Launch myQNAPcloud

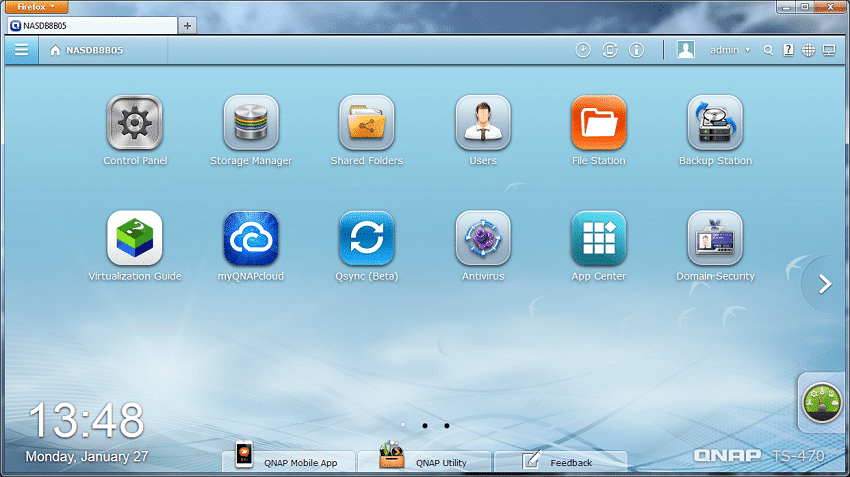coord(251,238)
